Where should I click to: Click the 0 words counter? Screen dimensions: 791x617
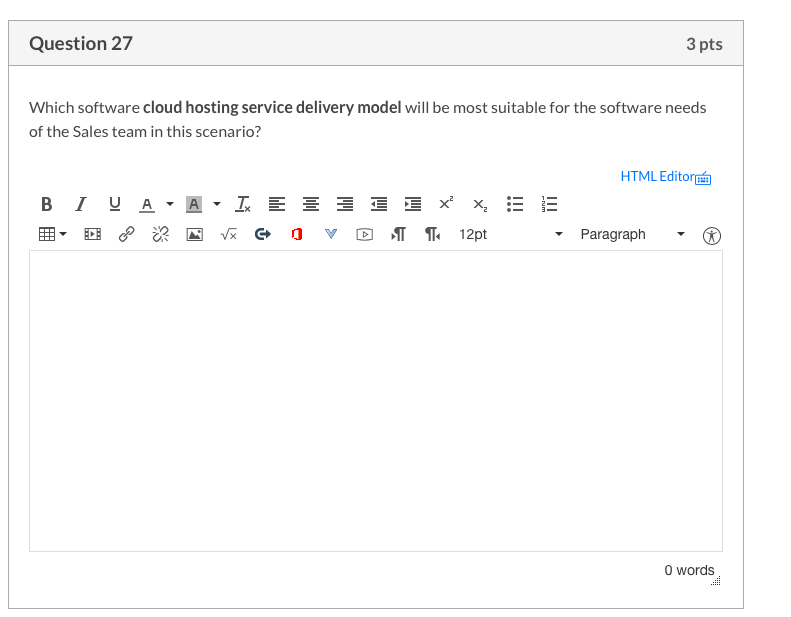pos(689,570)
